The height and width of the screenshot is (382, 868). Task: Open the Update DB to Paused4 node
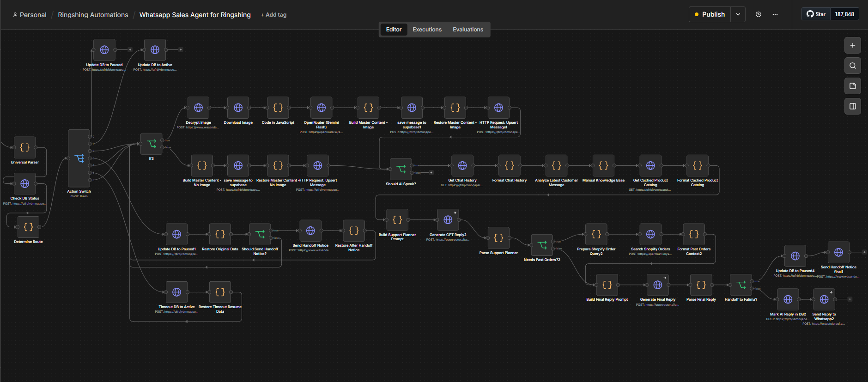795,256
